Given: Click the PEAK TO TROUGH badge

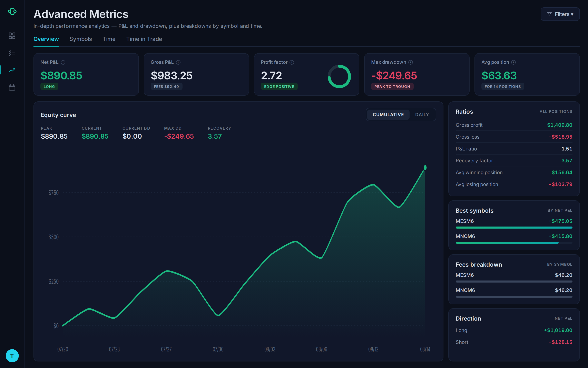Looking at the screenshot, I should [392, 86].
